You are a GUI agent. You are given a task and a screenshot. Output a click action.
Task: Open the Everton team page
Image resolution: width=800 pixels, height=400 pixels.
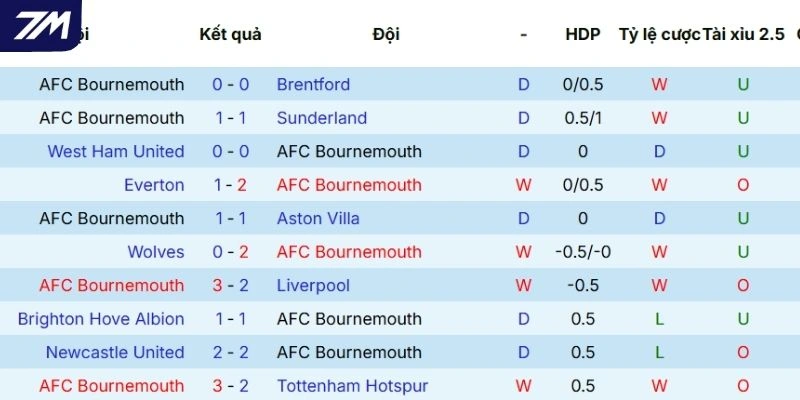pyautogui.click(x=154, y=185)
